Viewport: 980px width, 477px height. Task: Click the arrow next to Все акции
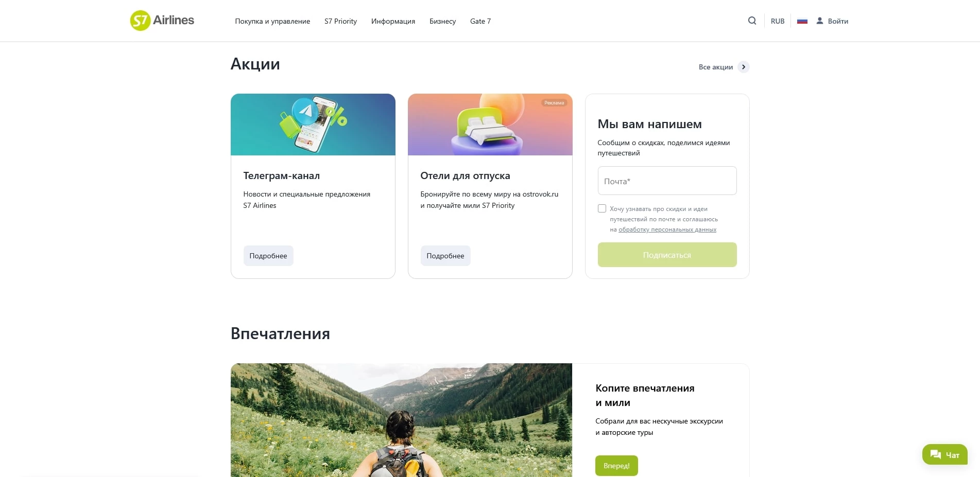[x=743, y=67]
